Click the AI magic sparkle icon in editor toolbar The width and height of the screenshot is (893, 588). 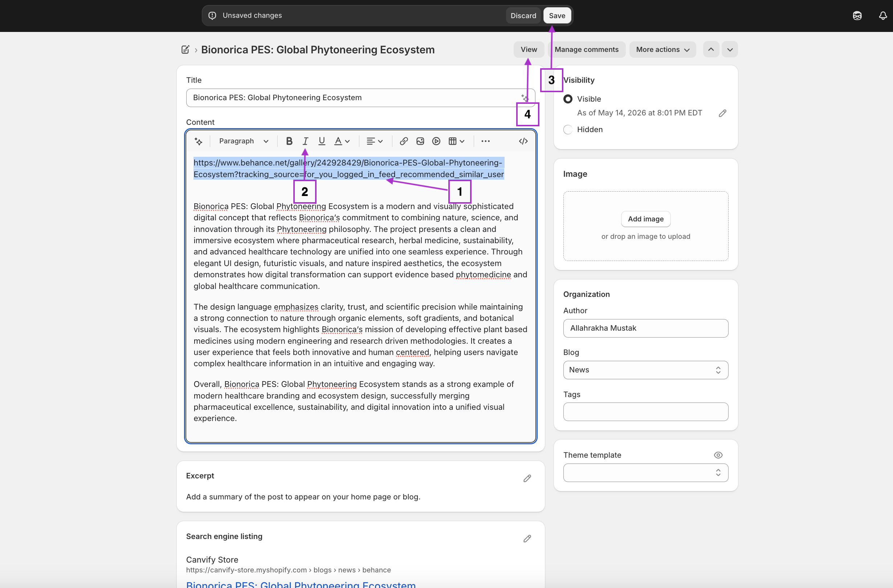(x=198, y=141)
